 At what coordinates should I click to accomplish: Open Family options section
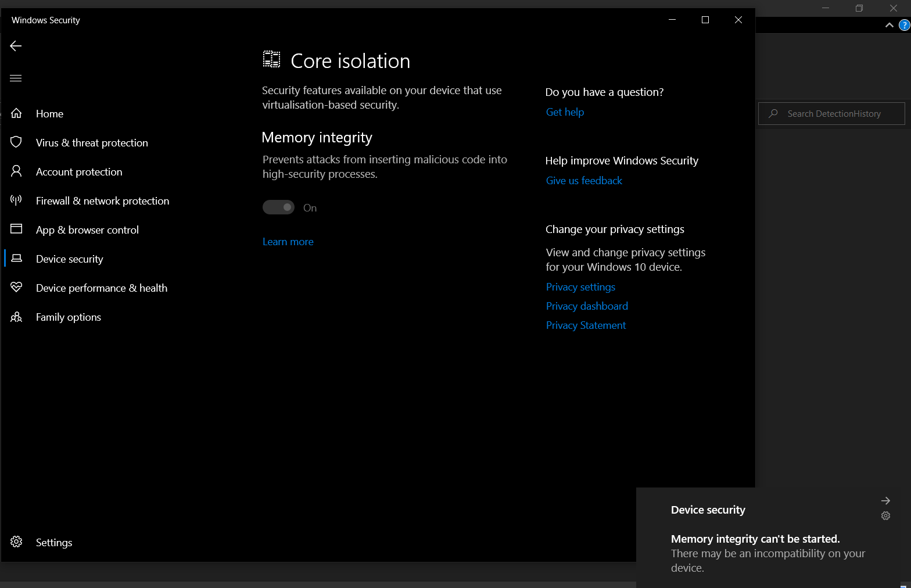[68, 317]
